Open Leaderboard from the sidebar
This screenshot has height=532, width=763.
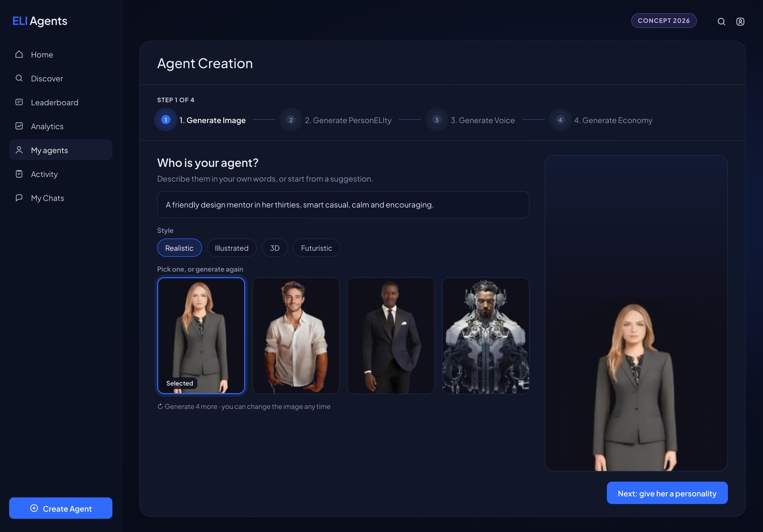click(61, 102)
